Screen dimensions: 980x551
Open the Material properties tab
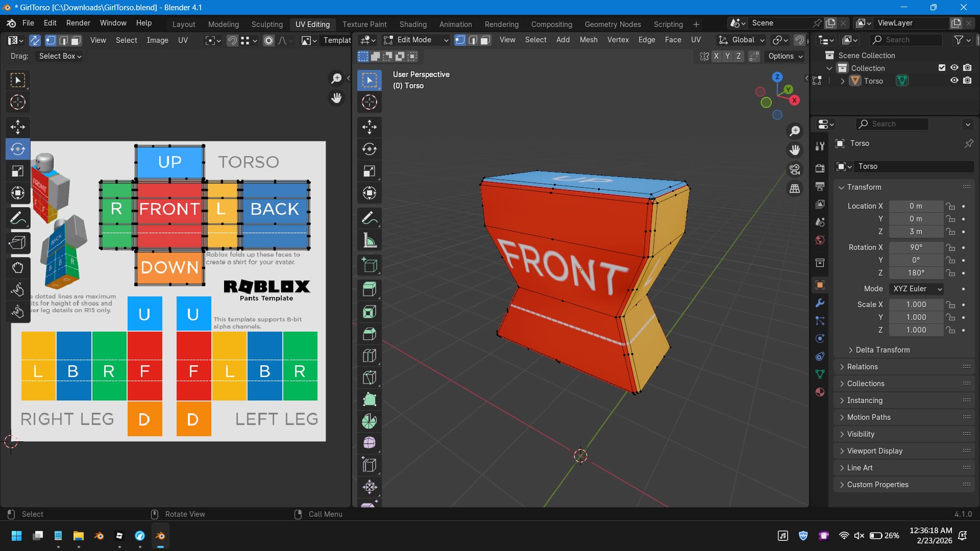click(820, 392)
